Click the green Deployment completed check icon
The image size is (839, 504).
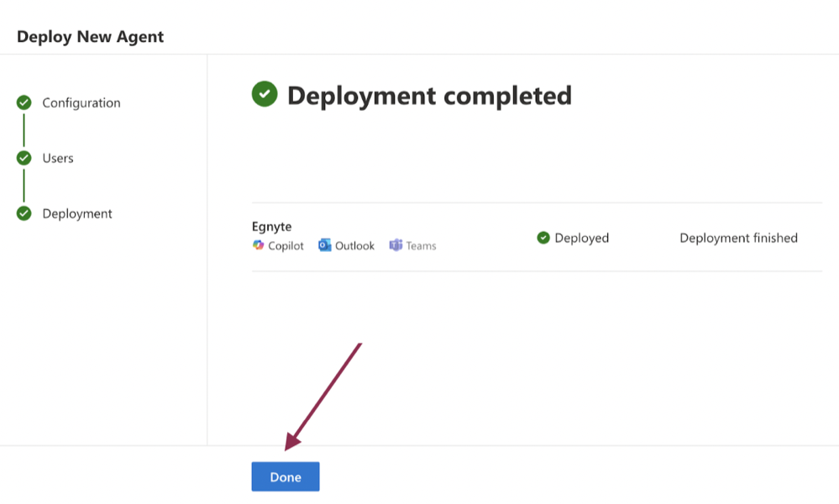[264, 94]
